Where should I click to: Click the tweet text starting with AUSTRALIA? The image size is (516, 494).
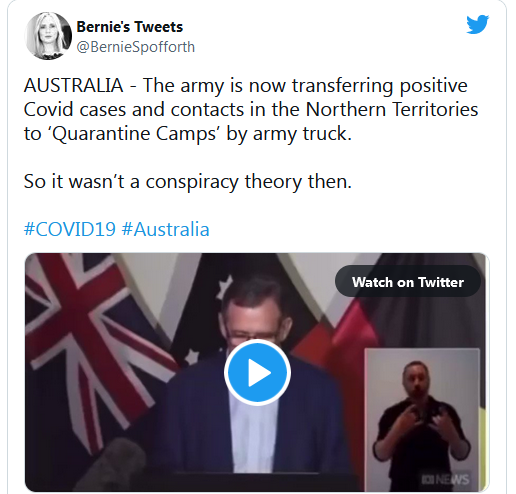[x=251, y=109]
